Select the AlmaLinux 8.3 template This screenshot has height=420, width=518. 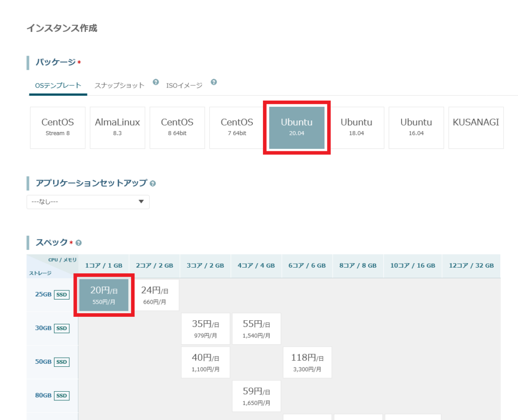[x=117, y=128]
